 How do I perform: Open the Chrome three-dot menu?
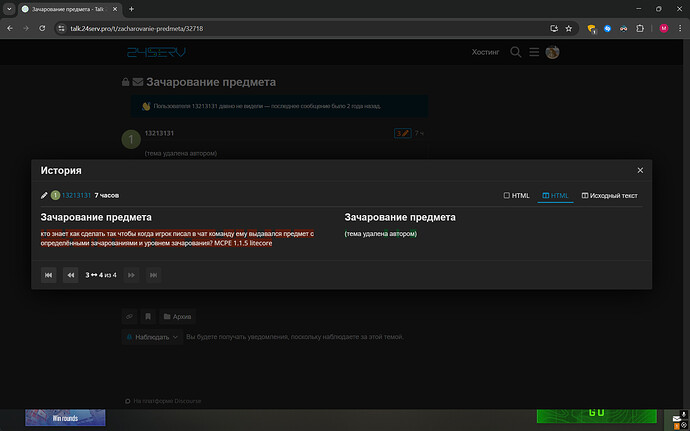point(680,28)
